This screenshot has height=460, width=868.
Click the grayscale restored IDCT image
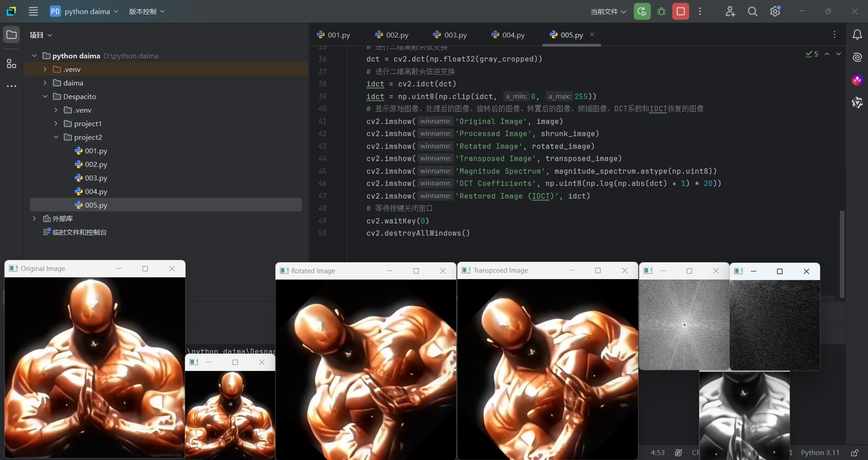pos(745,415)
